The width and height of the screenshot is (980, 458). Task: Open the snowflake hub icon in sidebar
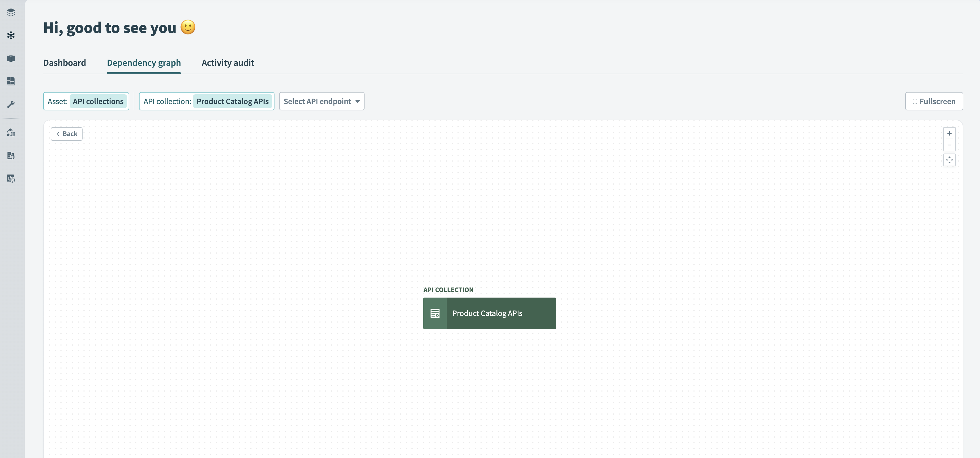(11, 35)
